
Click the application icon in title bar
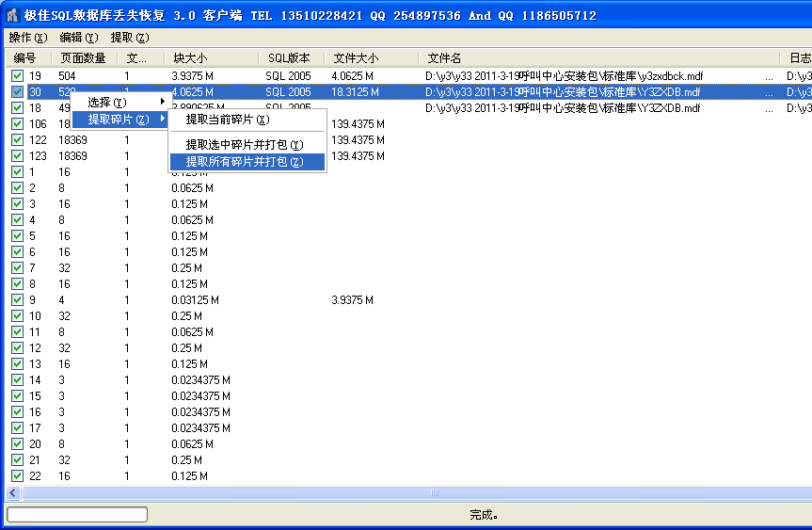point(12,15)
